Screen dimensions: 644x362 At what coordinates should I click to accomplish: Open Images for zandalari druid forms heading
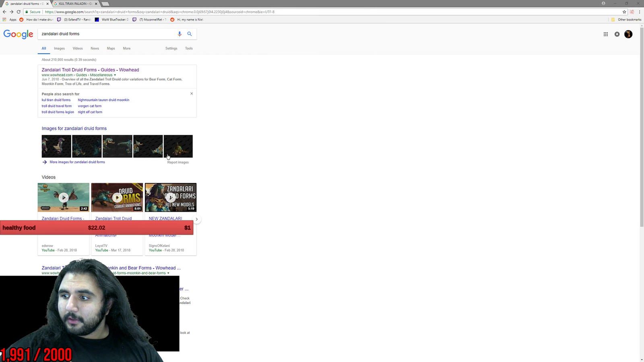pyautogui.click(x=74, y=129)
